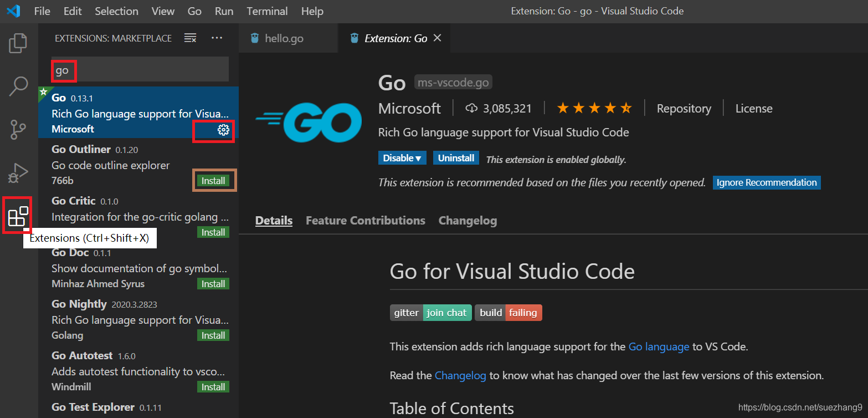Screen dimensions: 868x418
Task: Click the Microsoft publisher name in header
Action: tap(409, 108)
